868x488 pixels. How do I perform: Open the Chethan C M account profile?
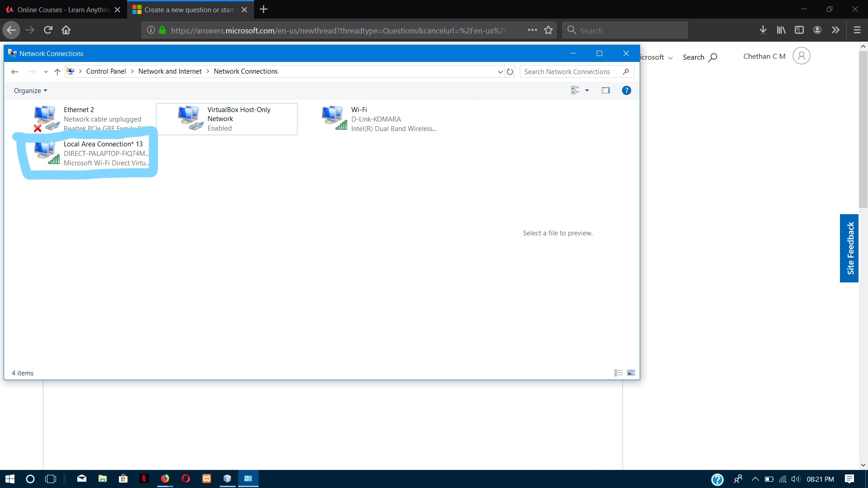777,56
